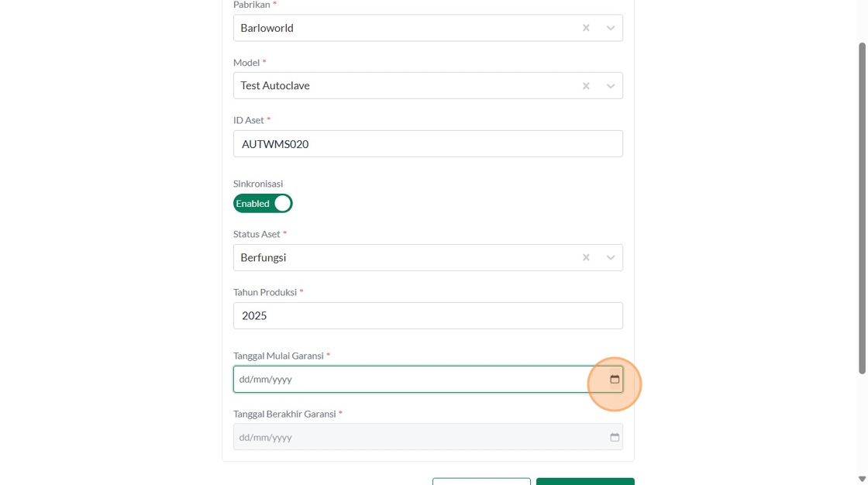Expand the Model dropdown chevron
The image size is (868, 485).
(x=611, y=86)
